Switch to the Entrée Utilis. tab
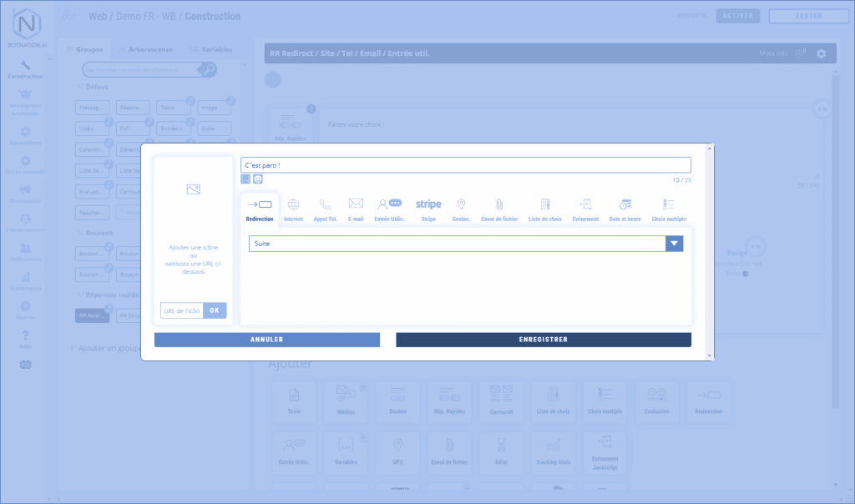This screenshot has height=504, width=855. [x=389, y=208]
